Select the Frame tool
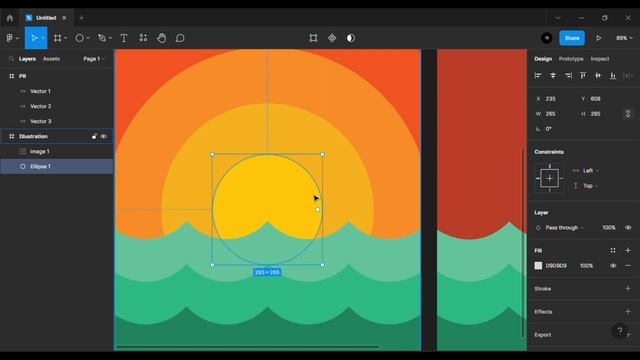This screenshot has width=640, height=360. 58,38
